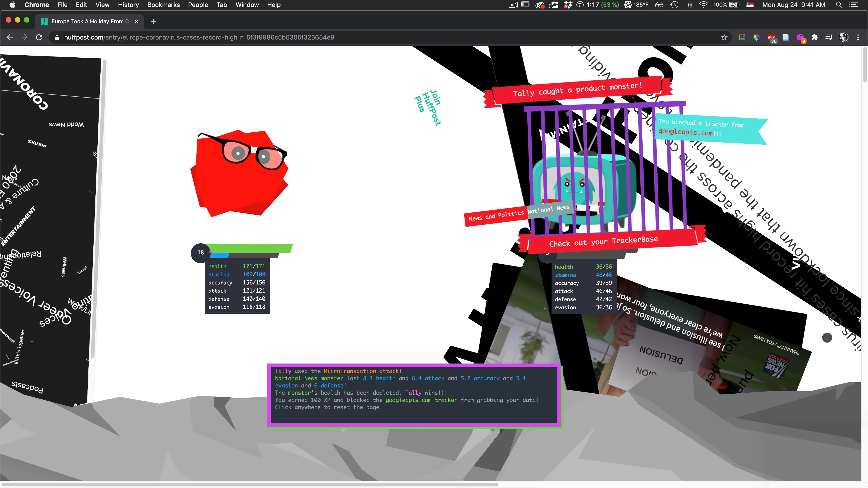
Task: Open the Apple menu
Action: [x=12, y=5]
